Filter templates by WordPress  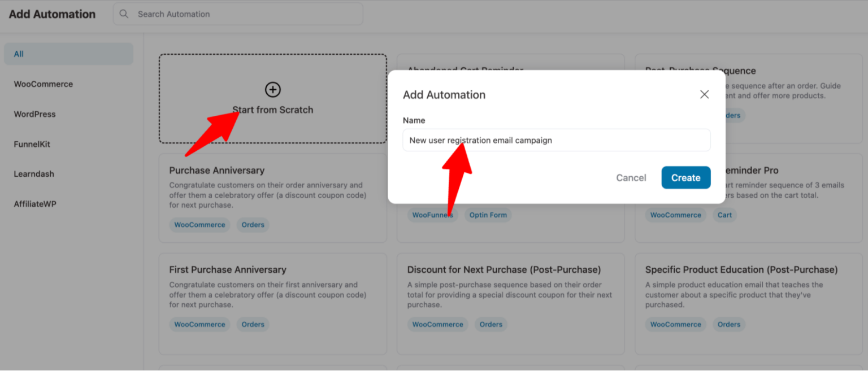34,114
